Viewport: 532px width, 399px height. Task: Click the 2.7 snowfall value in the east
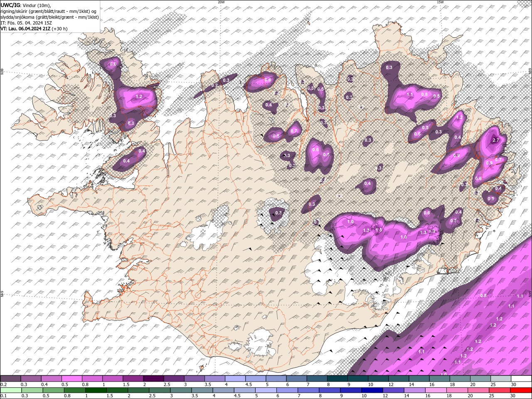[495, 140]
